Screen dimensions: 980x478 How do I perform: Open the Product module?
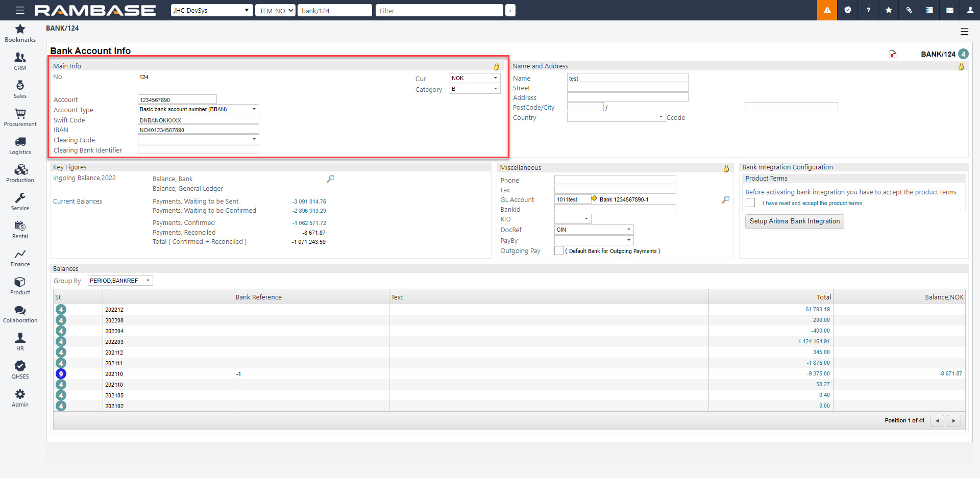(20, 286)
